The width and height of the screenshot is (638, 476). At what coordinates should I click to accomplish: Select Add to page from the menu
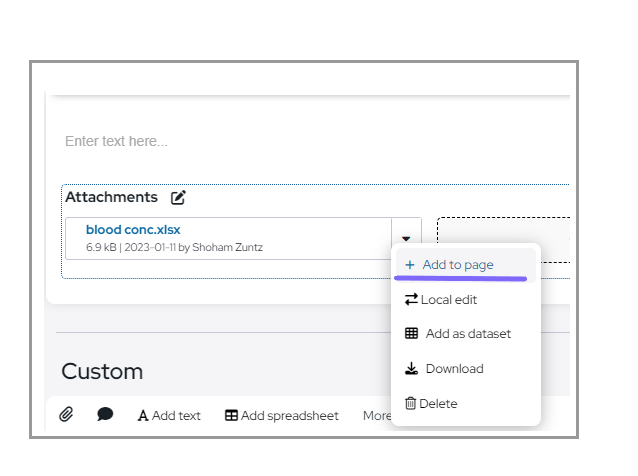458,265
